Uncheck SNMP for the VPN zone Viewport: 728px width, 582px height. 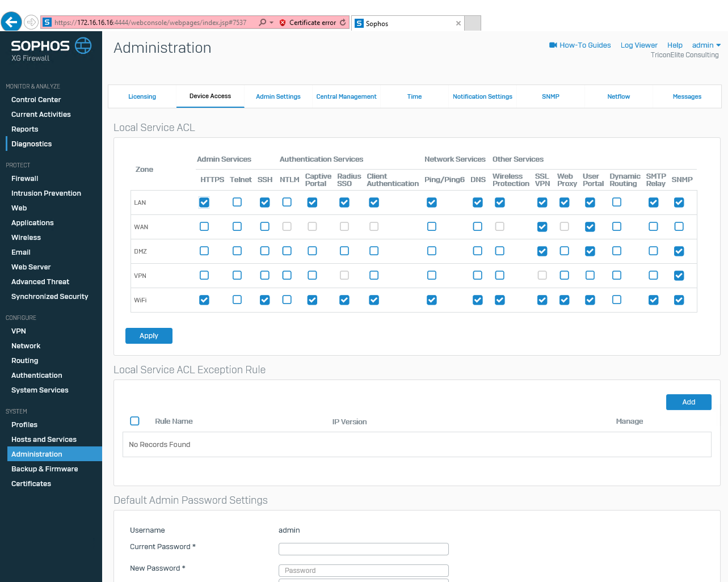click(679, 276)
